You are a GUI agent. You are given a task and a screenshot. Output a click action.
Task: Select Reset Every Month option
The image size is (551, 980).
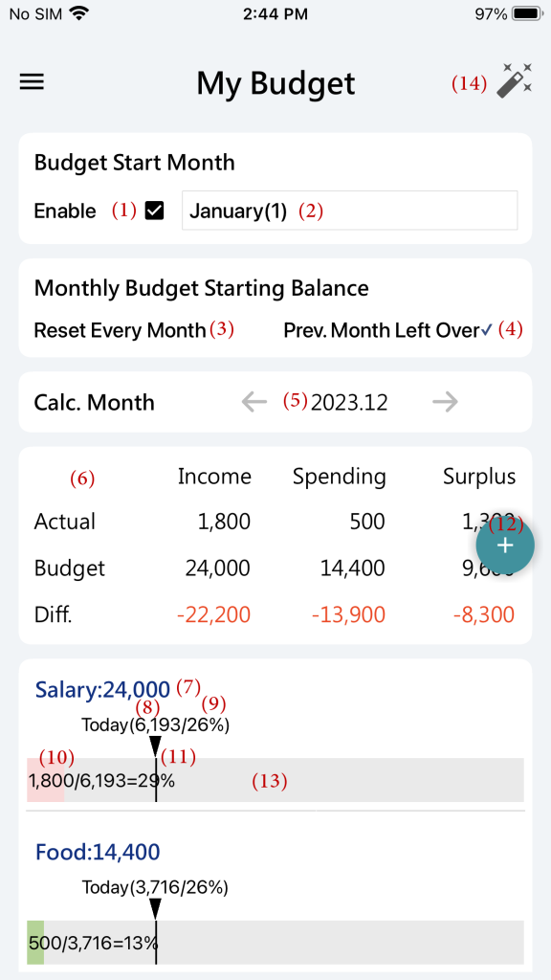pyautogui.click(x=120, y=330)
